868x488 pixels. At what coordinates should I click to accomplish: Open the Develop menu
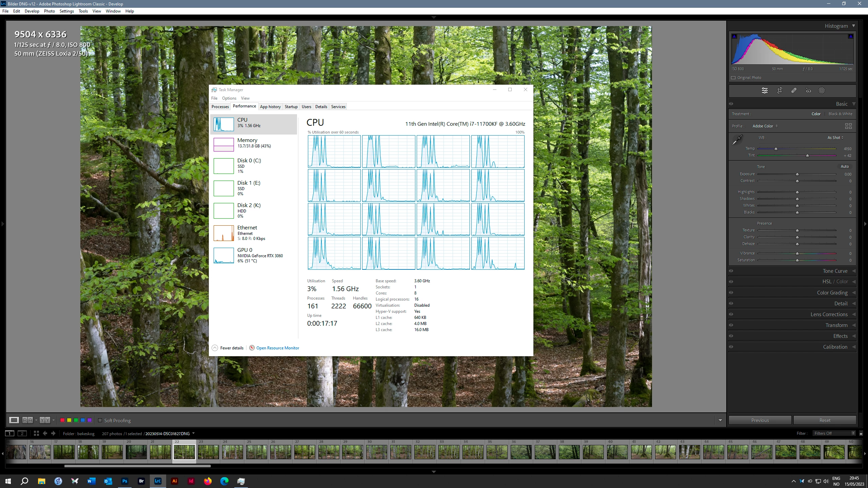pyautogui.click(x=32, y=11)
